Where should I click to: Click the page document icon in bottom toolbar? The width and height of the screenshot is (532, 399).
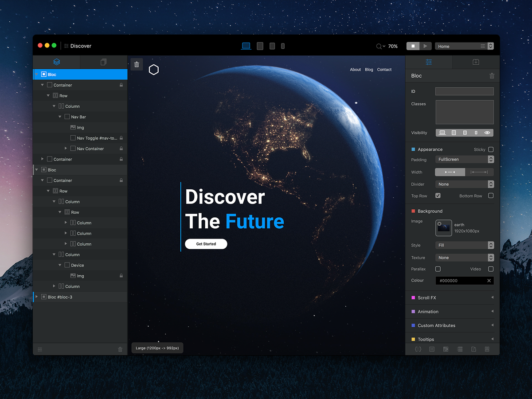(x=473, y=349)
